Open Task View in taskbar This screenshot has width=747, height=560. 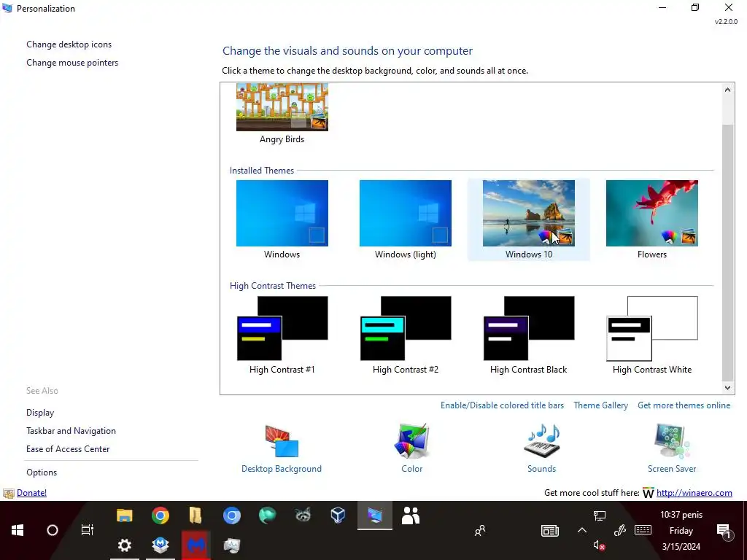click(x=88, y=530)
